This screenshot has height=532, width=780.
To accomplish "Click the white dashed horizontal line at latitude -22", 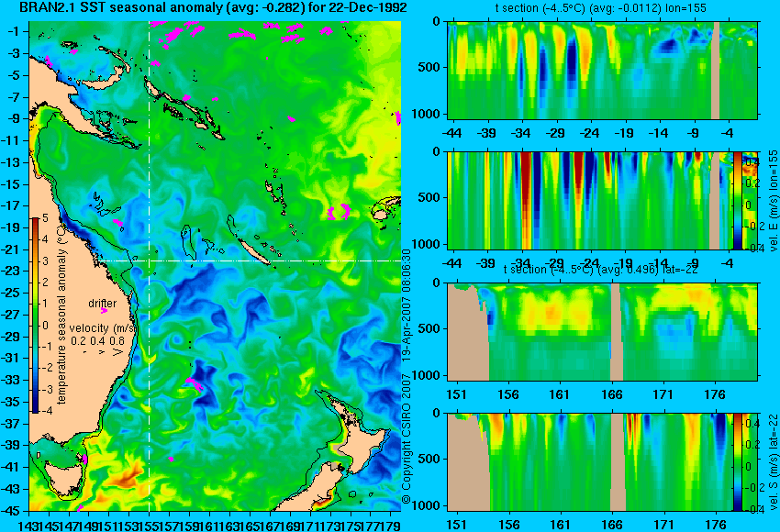I will point(249,260).
